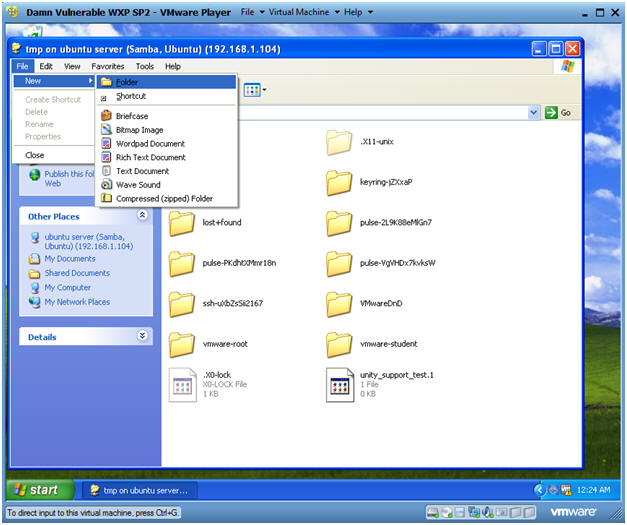This screenshot has width=627, height=525.
Task: Expand hidden system tray icons arrow
Action: pyautogui.click(x=539, y=490)
